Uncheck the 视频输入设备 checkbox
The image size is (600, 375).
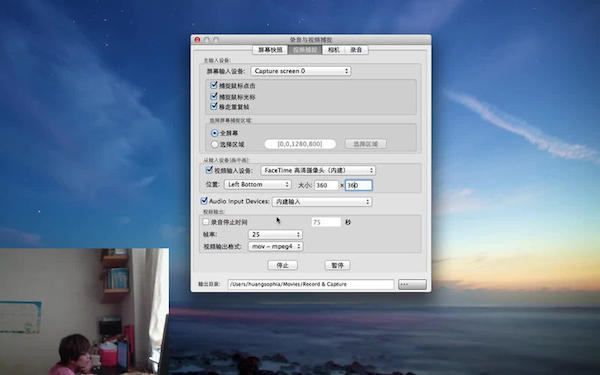[x=209, y=170]
